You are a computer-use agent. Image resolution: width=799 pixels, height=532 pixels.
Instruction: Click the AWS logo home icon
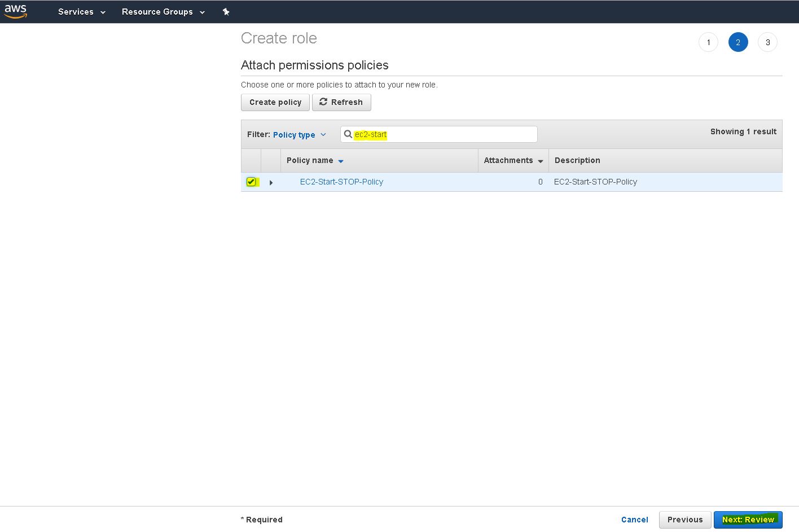point(16,11)
